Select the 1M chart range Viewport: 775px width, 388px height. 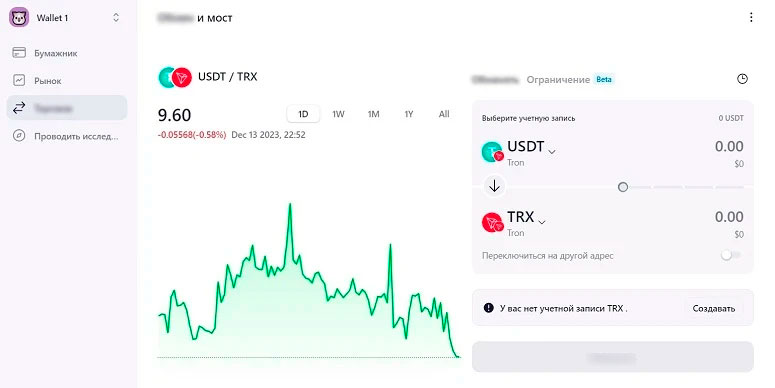pyautogui.click(x=373, y=114)
